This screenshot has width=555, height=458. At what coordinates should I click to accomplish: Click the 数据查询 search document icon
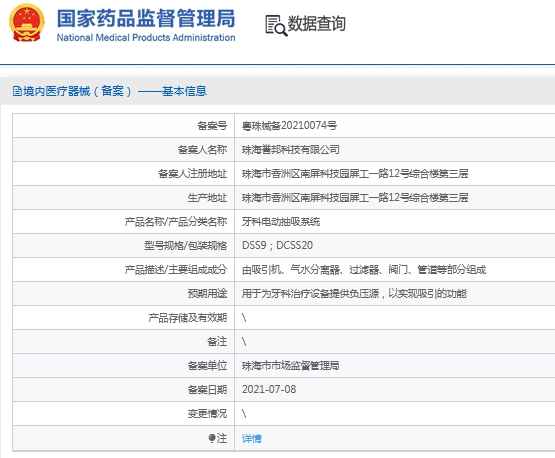pos(276,25)
